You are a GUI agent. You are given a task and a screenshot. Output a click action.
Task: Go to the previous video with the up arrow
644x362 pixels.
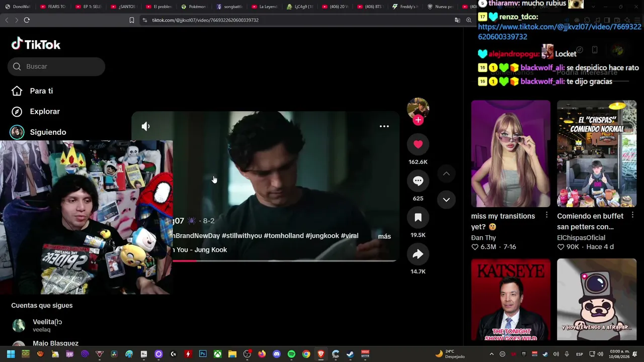coord(446,173)
